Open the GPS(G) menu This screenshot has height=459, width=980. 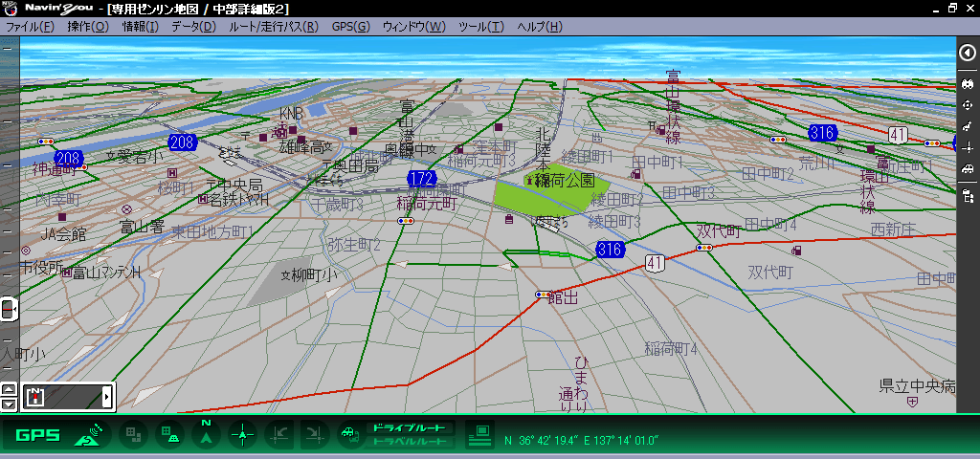coord(350,27)
